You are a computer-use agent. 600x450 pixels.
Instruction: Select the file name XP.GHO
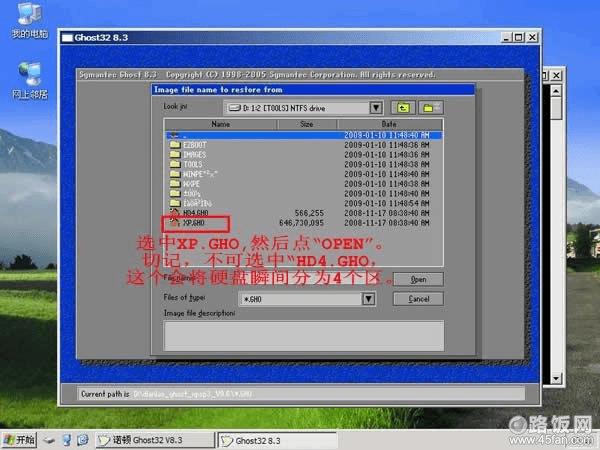pos(194,223)
